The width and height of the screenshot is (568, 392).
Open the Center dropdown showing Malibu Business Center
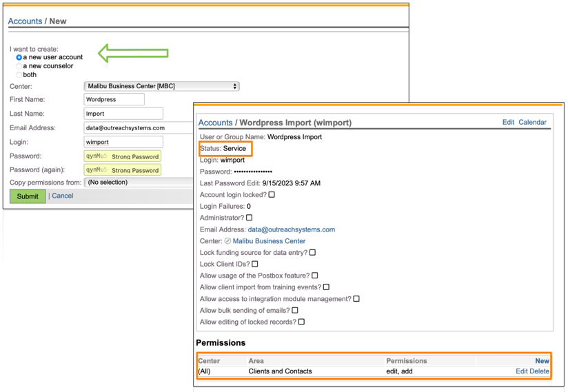(x=161, y=86)
